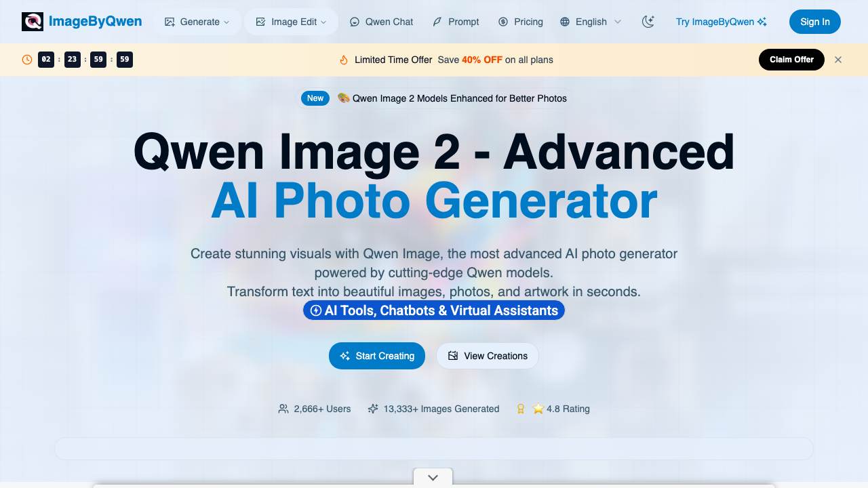Expand the Generate dropdown menu
Screen dimensions: 868x488
coord(197,22)
